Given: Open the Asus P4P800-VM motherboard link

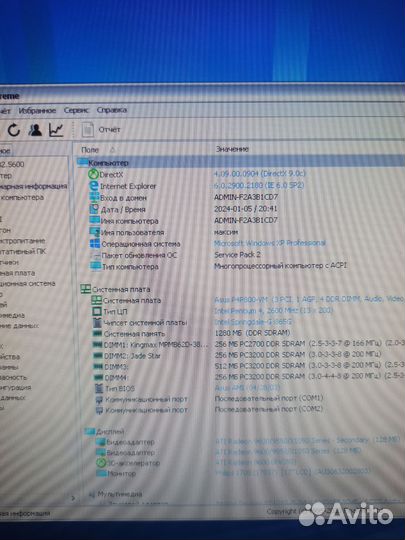Looking at the screenshot, I should [x=309, y=299].
